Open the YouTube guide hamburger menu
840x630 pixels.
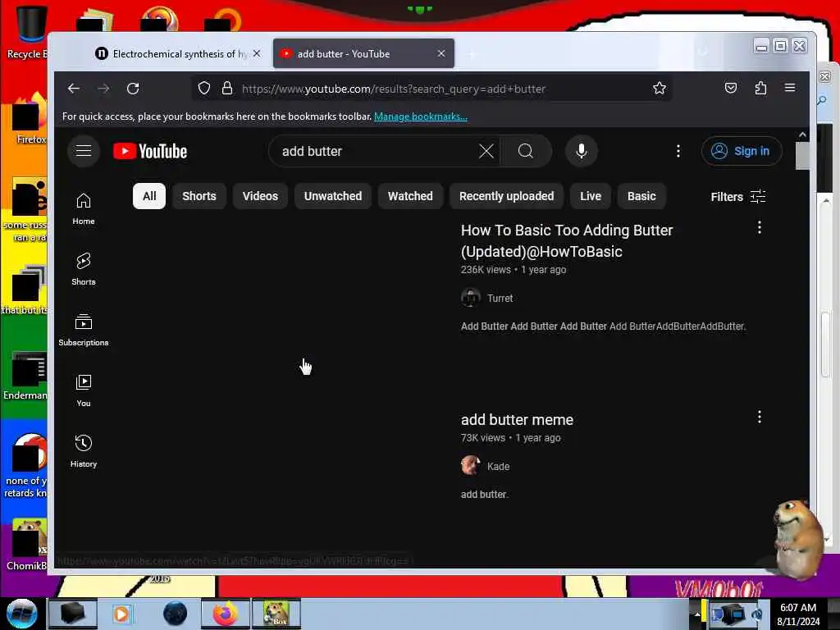click(x=84, y=151)
